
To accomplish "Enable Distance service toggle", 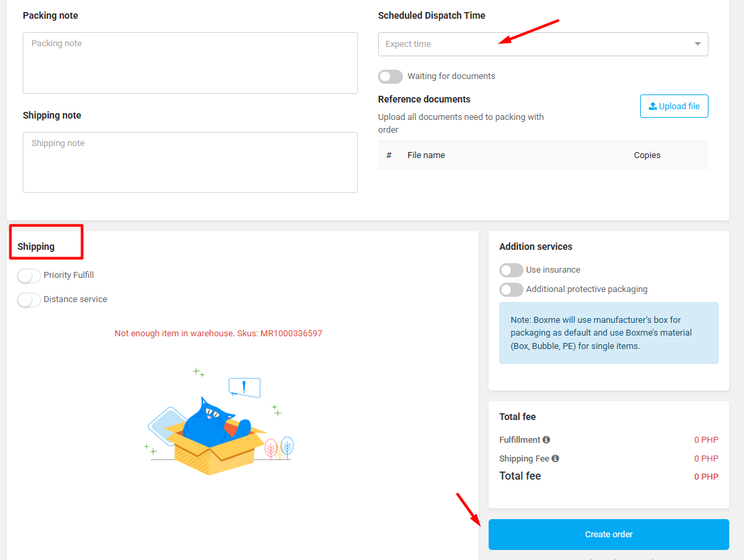I will 29,299.
